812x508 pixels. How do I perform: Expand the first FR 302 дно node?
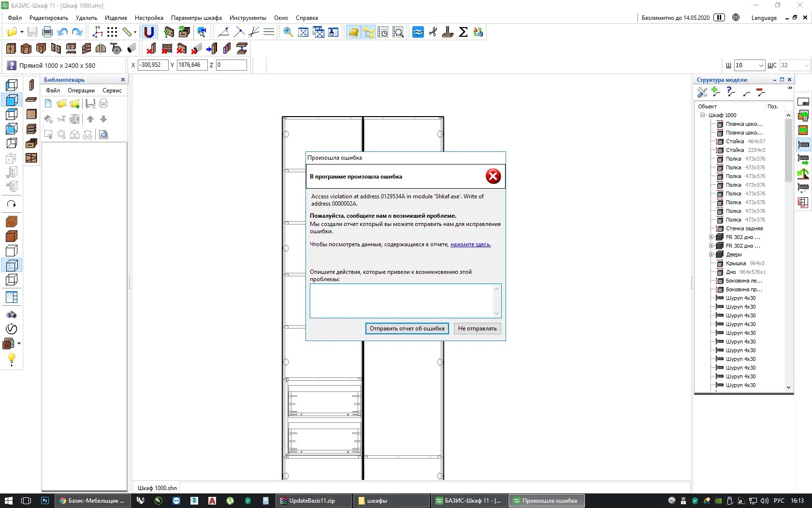[711, 237]
